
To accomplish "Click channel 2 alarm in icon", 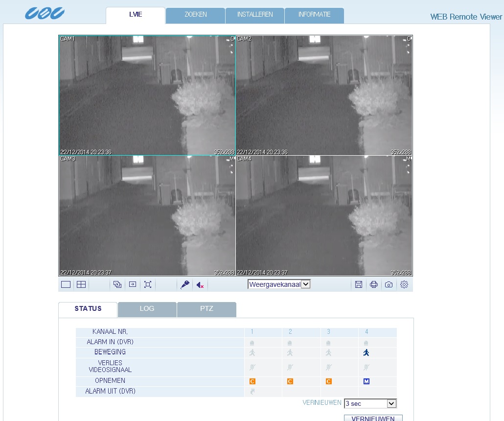I will (290, 343).
